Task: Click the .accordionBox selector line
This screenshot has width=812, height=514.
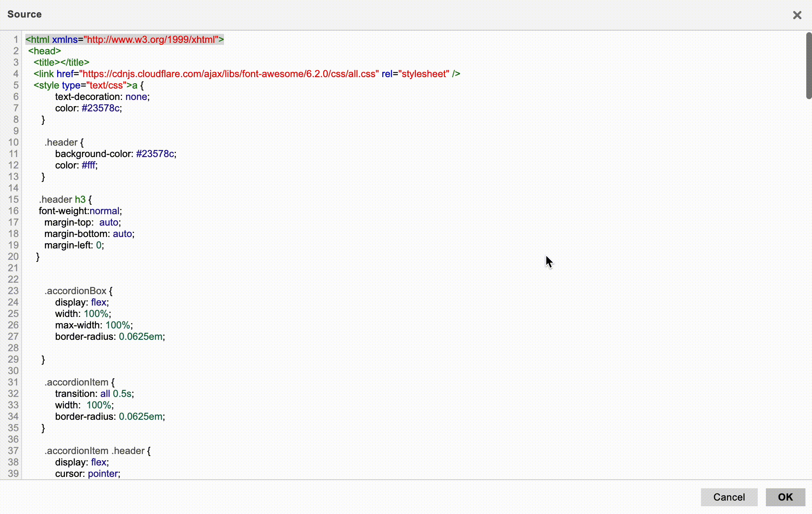Action: pos(76,291)
